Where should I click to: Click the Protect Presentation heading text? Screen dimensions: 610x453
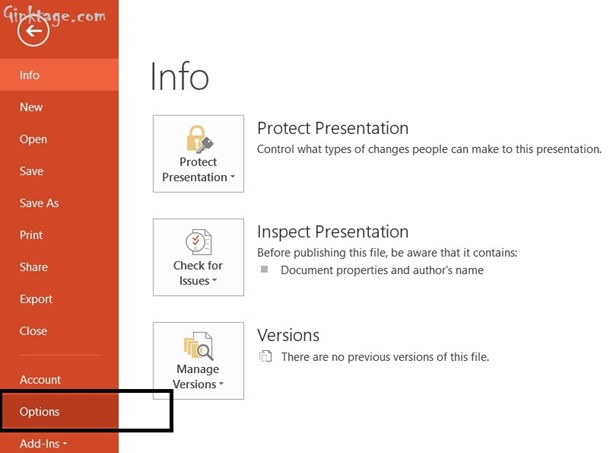333,128
